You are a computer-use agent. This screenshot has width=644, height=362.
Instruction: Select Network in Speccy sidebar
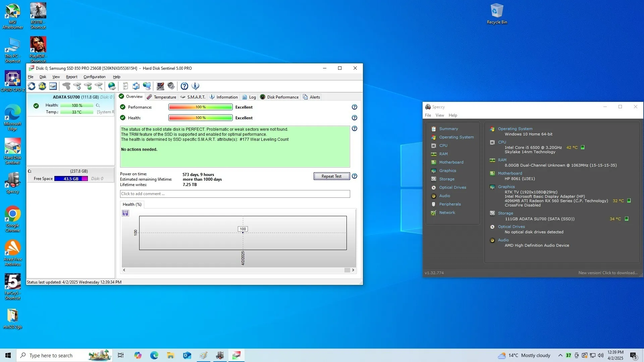tap(447, 213)
